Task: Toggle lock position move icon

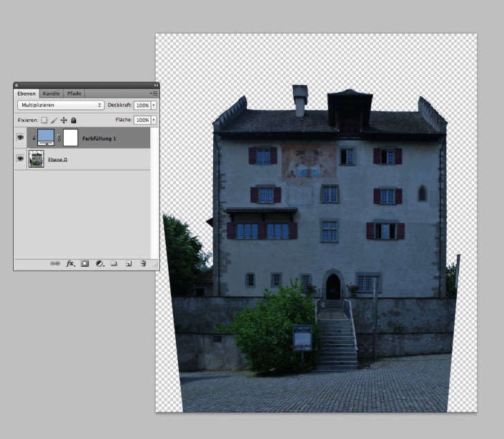Action: point(64,120)
